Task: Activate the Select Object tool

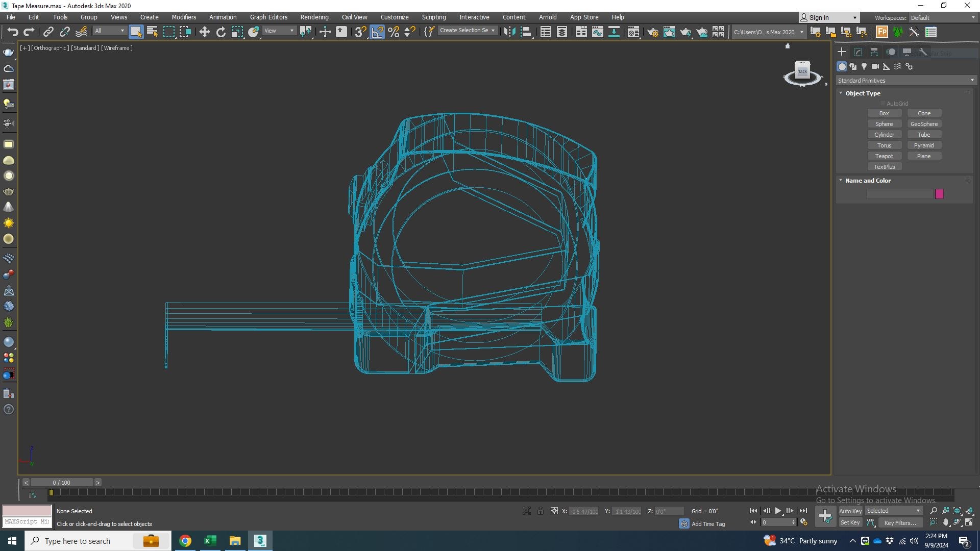Action: pos(136,32)
